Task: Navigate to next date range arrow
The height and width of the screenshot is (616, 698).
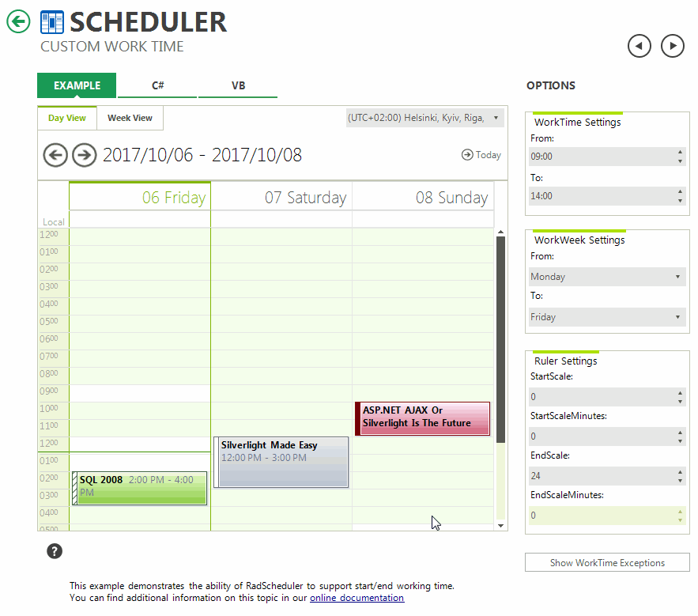Action: 84,155
